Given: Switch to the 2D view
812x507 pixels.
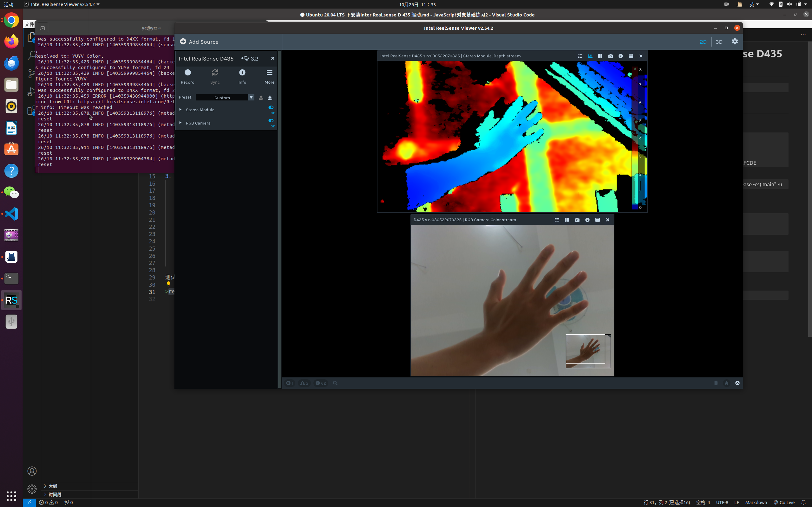Looking at the screenshot, I should (703, 42).
